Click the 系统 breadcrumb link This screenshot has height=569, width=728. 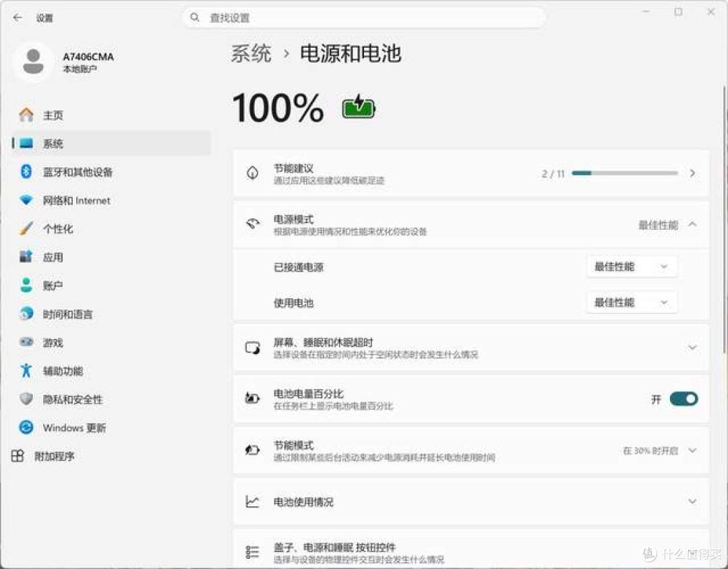pyautogui.click(x=251, y=53)
